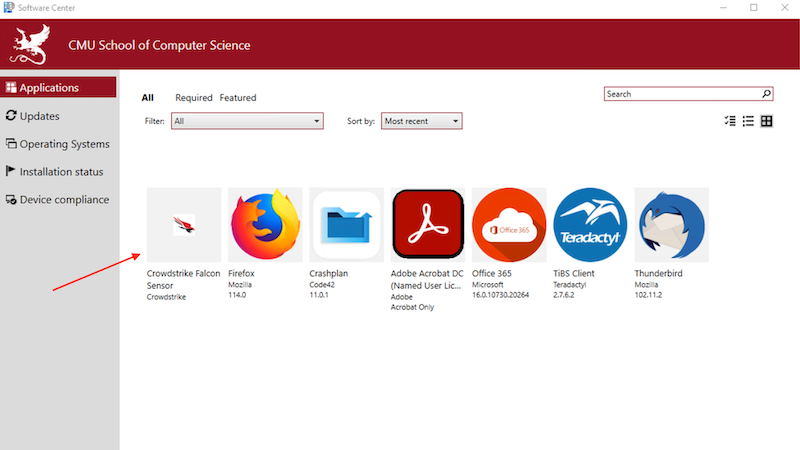The width and height of the screenshot is (800, 450).
Task: Click the Office 365 name label
Action: click(x=491, y=273)
